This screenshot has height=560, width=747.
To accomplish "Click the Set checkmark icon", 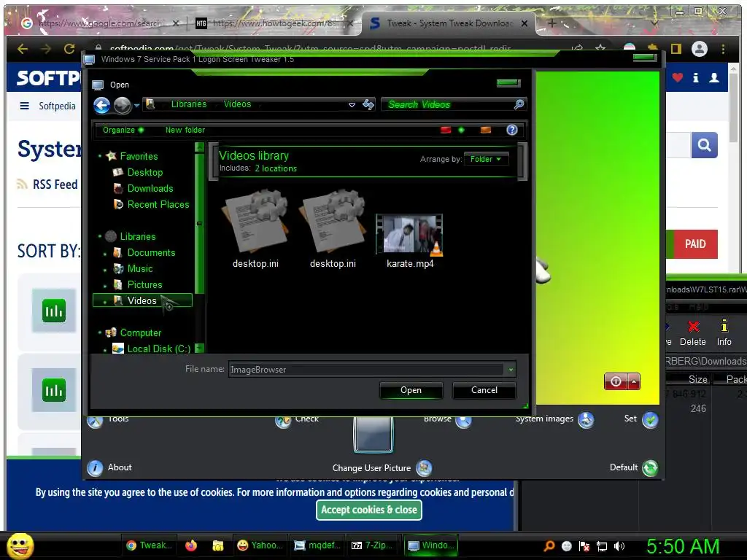I will pyautogui.click(x=650, y=420).
